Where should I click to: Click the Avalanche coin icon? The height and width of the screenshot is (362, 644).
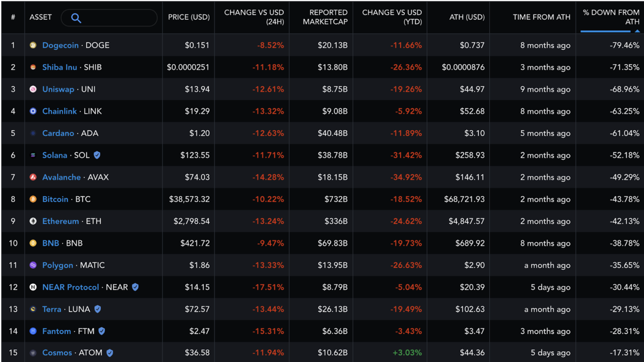coord(33,177)
